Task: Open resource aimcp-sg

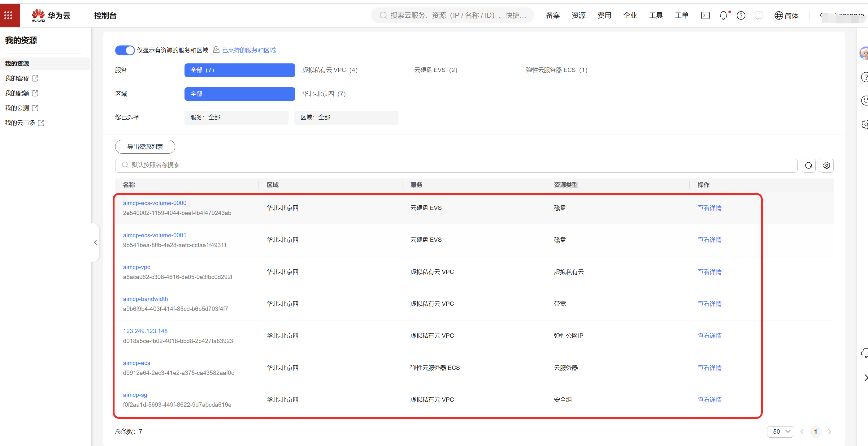Action: pyautogui.click(x=135, y=395)
